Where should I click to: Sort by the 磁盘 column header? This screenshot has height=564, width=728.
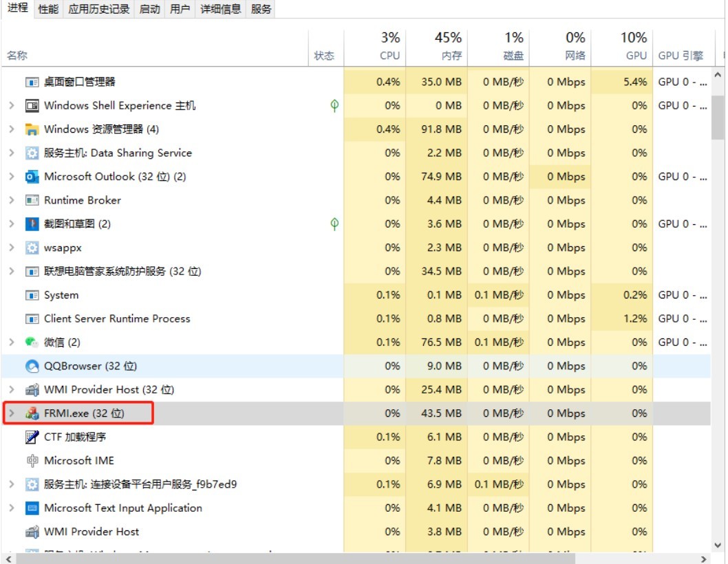click(x=498, y=48)
